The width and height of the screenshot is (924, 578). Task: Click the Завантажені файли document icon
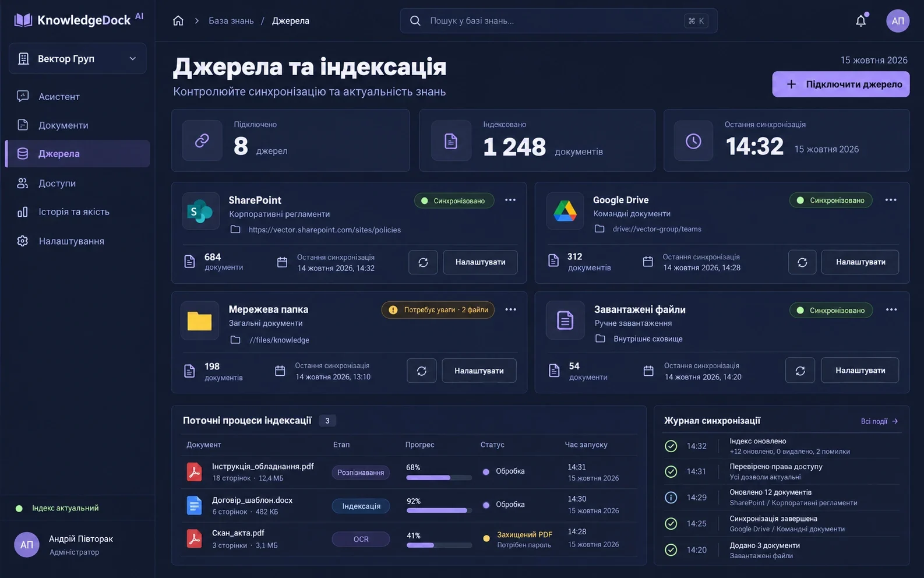click(565, 320)
